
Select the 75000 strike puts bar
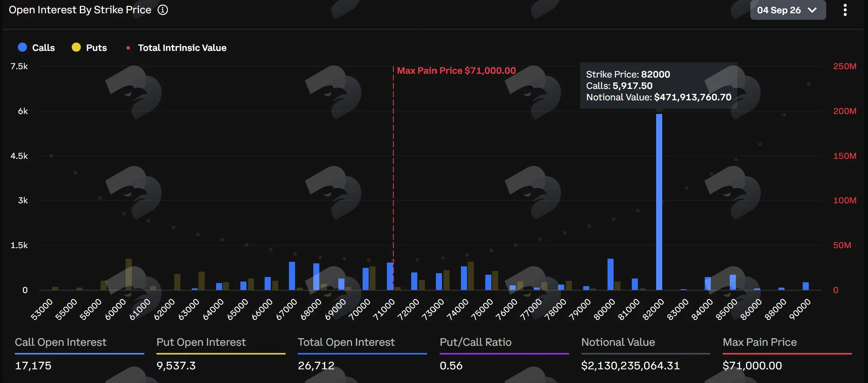(x=495, y=280)
